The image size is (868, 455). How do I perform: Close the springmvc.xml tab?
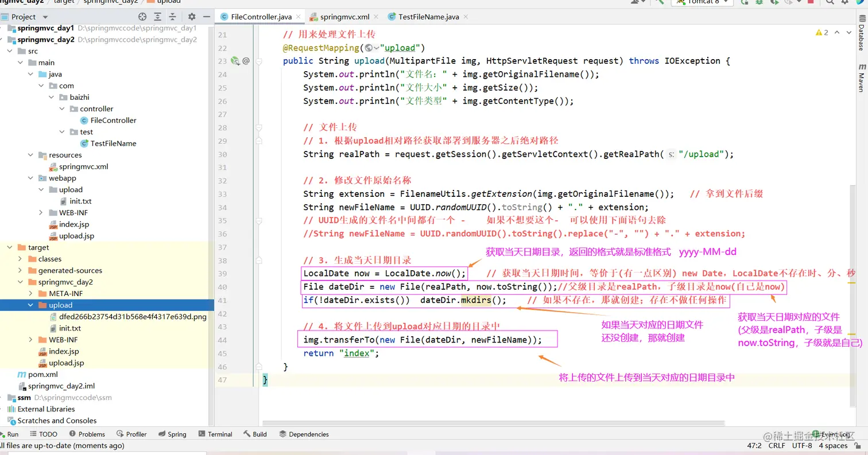pyautogui.click(x=377, y=17)
